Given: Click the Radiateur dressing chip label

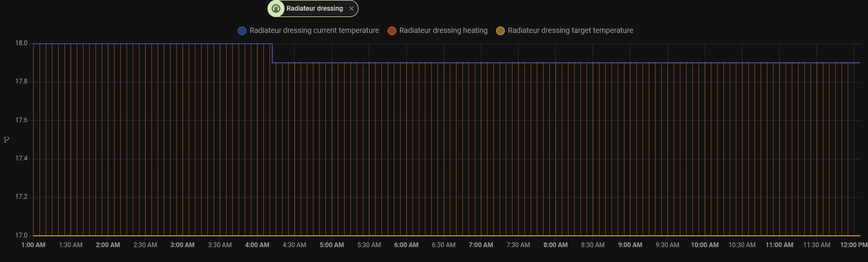Looking at the screenshot, I should click(x=314, y=9).
